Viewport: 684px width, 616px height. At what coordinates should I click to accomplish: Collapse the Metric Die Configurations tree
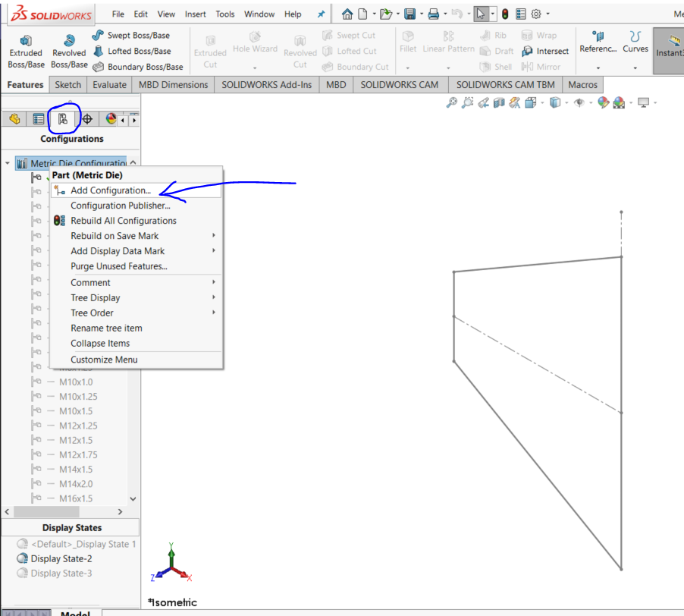(x=8, y=163)
